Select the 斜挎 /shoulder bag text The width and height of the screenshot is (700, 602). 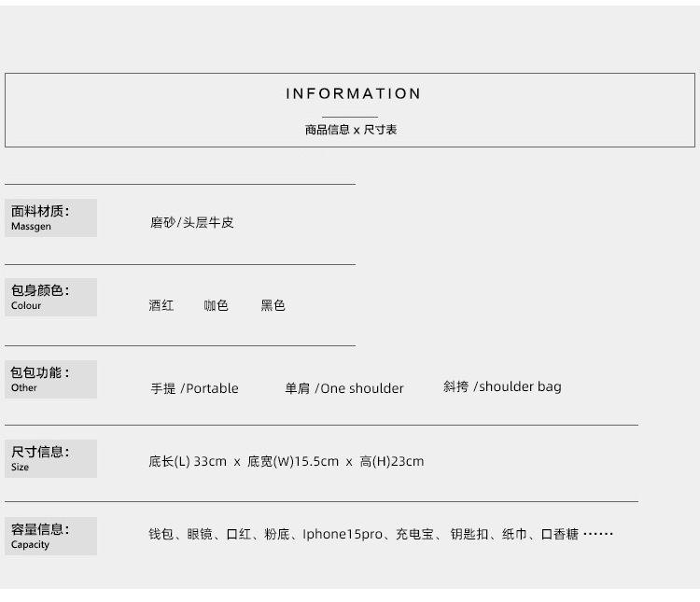(502, 386)
